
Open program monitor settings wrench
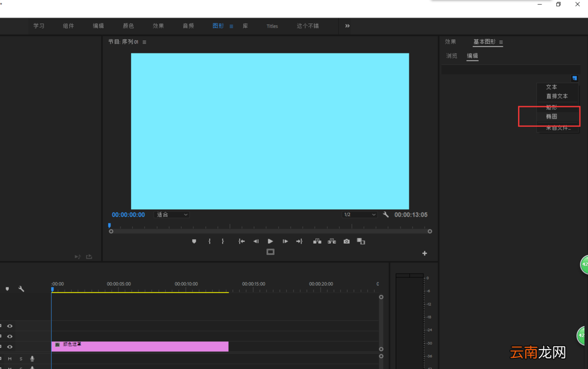[x=386, y=214]
